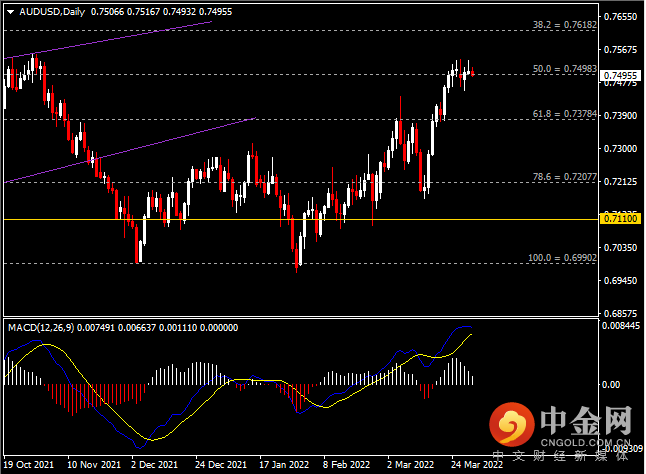The height and width of the screenshot is (474, 646).
Task: Click the blue MACD line peak at the right
Action: click(464, 327)
